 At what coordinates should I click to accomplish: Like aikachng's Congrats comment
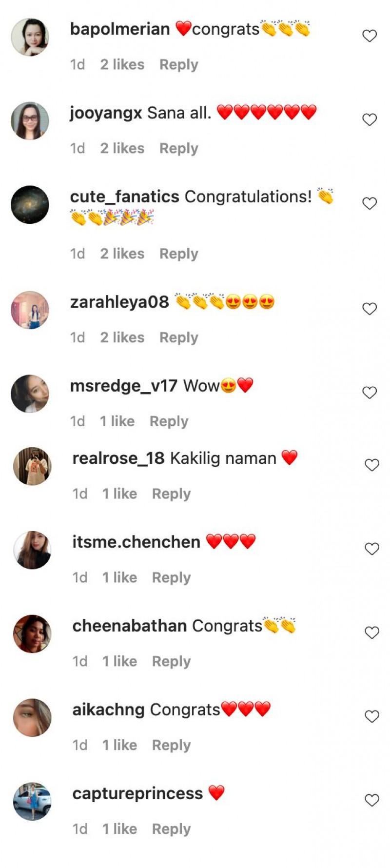point(372,717)
